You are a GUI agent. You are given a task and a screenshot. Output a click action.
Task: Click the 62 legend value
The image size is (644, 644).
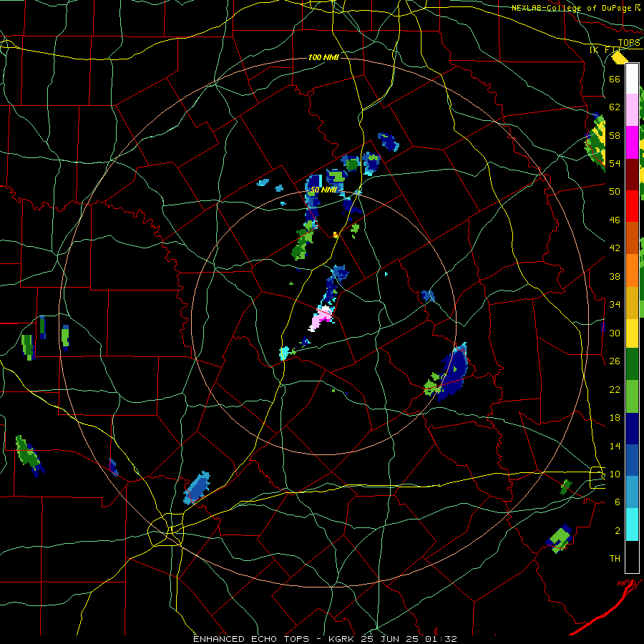pyautogui.click(x=615, y=107)
